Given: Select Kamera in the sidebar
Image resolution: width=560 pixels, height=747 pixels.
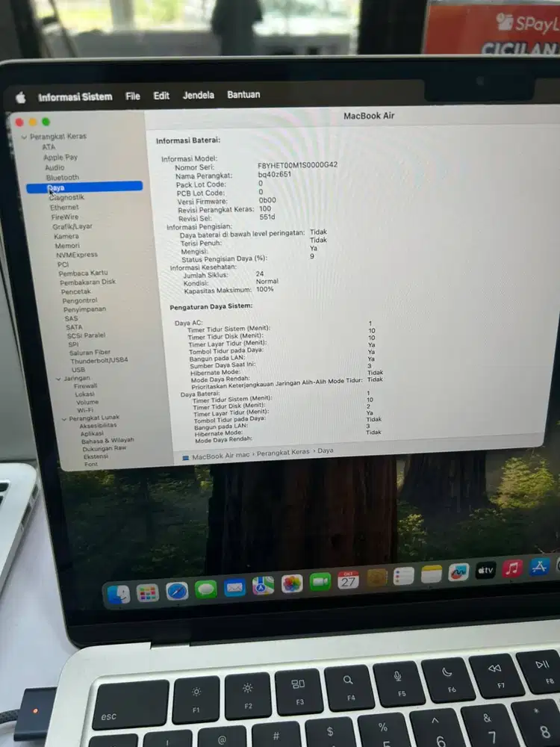Looking at the screenshot, I should (66, 236).
